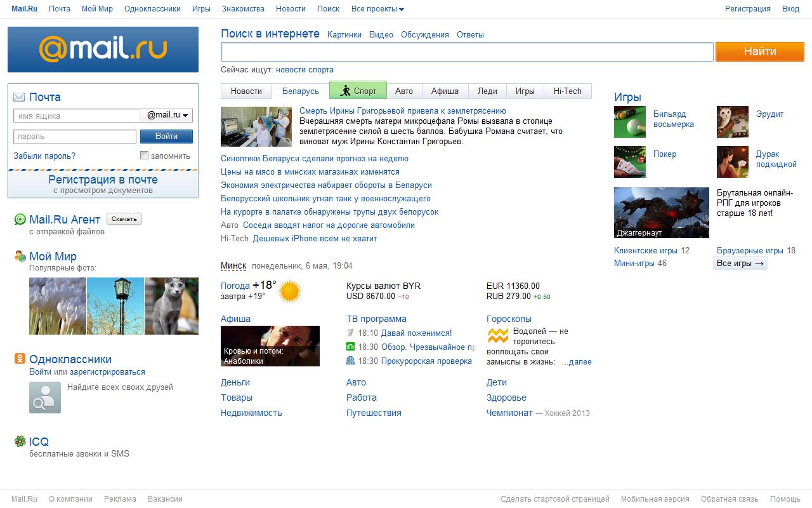812x508 pixels.
Task: Click the Водолей zodiac waves icon
Action: [x=498, y=335]
